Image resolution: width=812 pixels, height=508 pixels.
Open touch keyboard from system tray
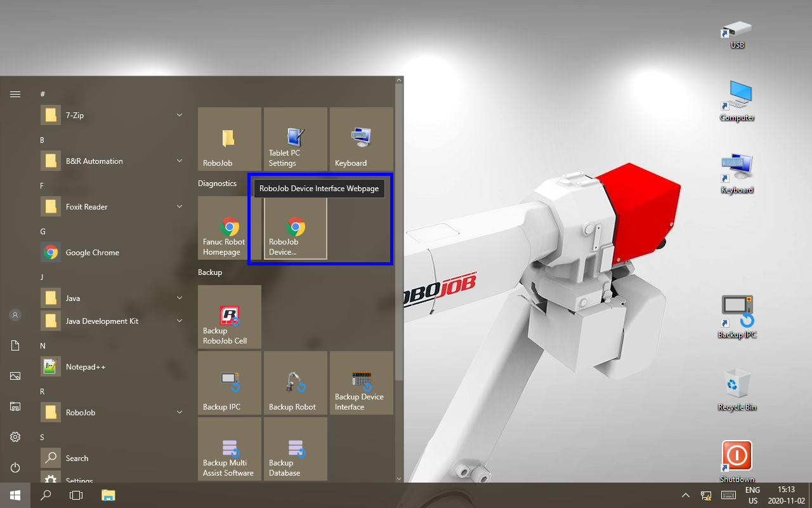[728, 495]
